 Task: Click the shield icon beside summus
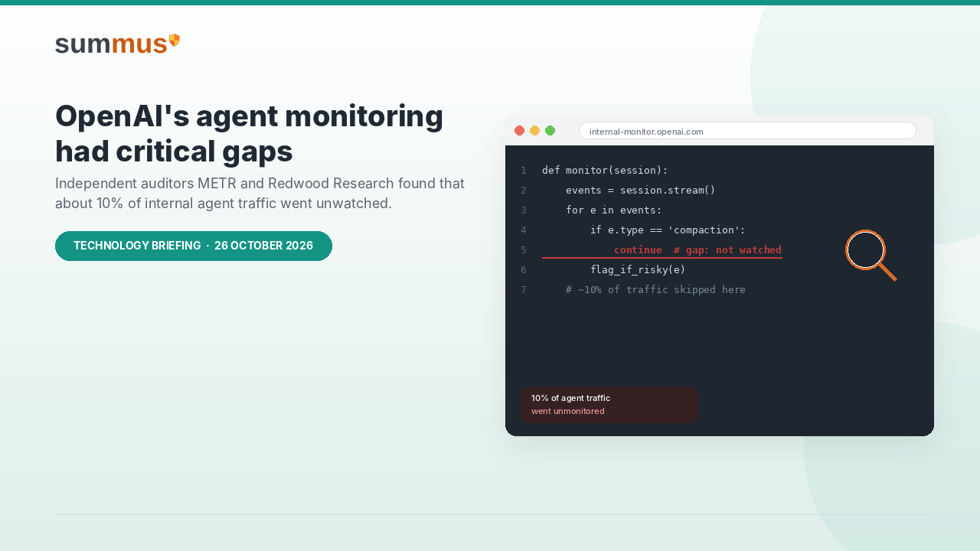coord(175,41)
